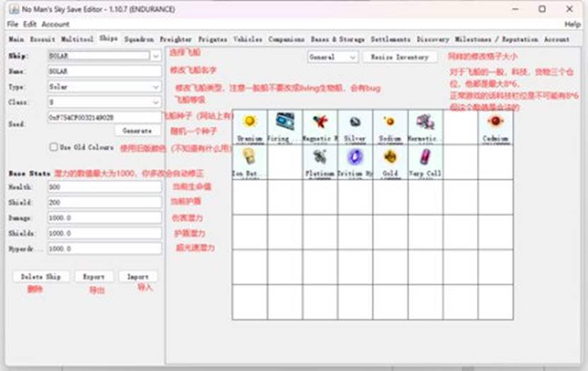This screenshot has height=371, width=588.
Task: Click the Hyperdrive stat field
Action: [x=105, y=248]
